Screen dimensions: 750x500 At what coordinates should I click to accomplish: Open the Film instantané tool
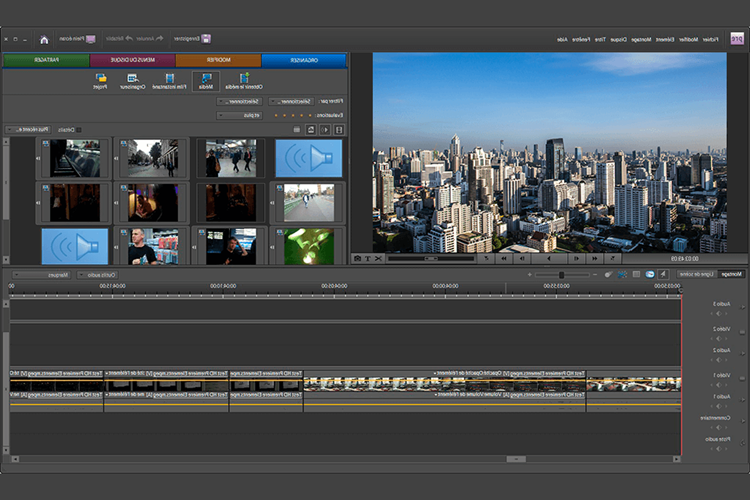tap(169, 81)
